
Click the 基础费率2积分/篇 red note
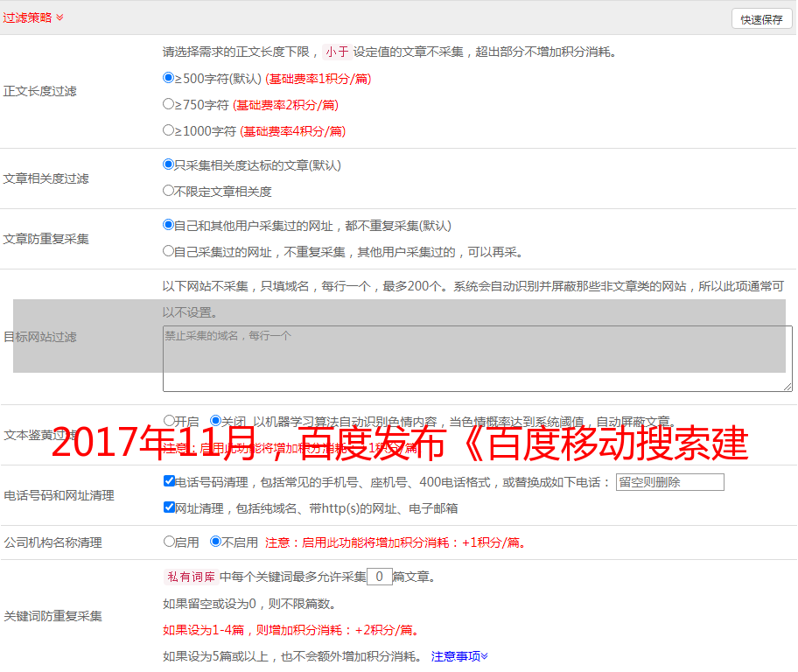[285, 105]
